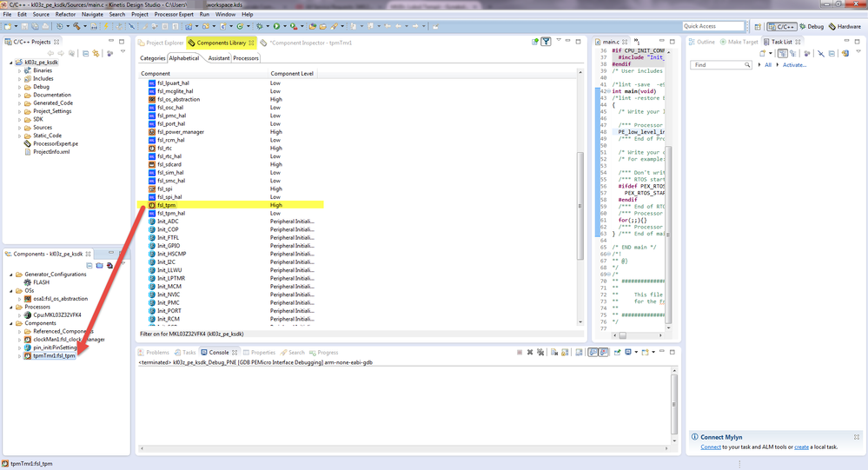Click the generate code icon in Components view

pos(109,265)
